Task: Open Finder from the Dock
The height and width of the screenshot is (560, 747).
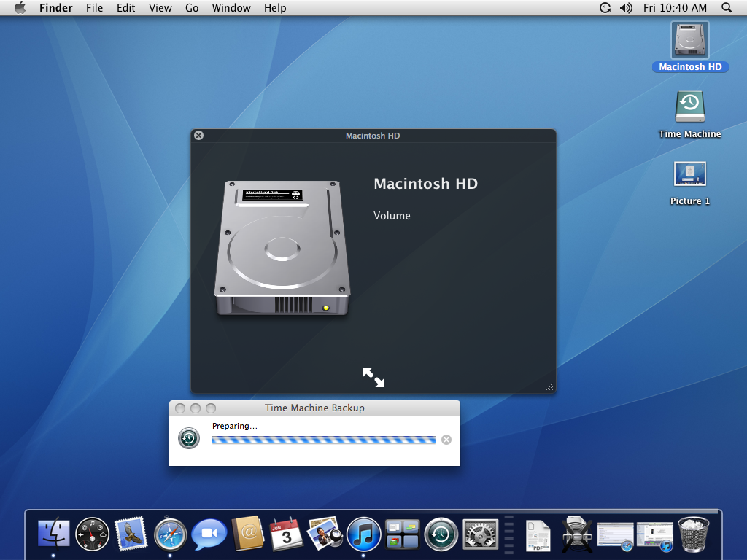Action: click(x=53, y=533)
